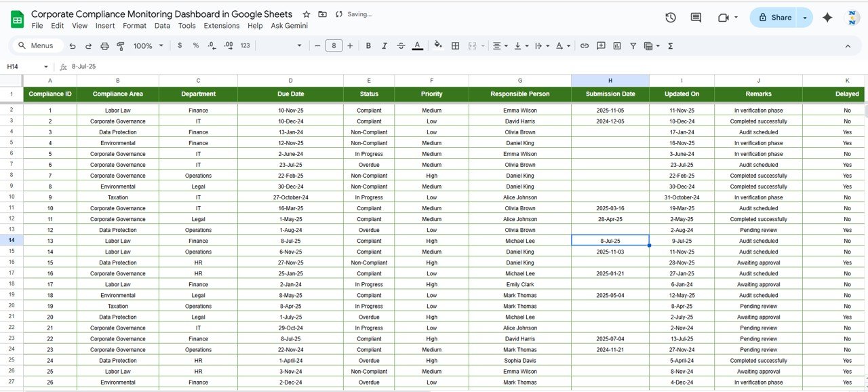Insert a chart from the toolbar

[x=617, y=46]
